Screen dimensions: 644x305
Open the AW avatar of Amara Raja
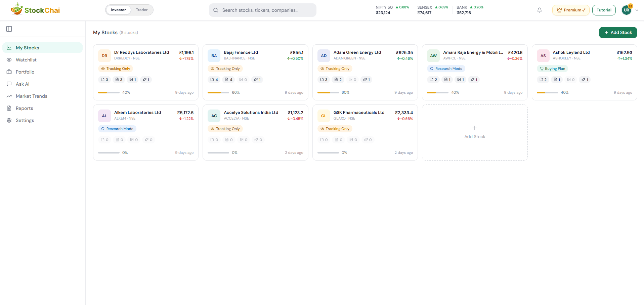point(433,56)
